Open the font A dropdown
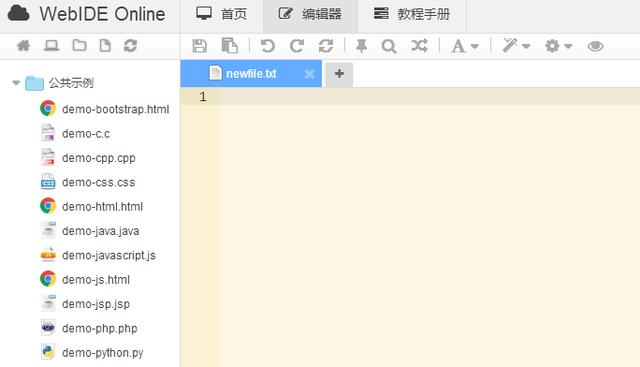This screenshot has width=640, height=367. (465, 46)
